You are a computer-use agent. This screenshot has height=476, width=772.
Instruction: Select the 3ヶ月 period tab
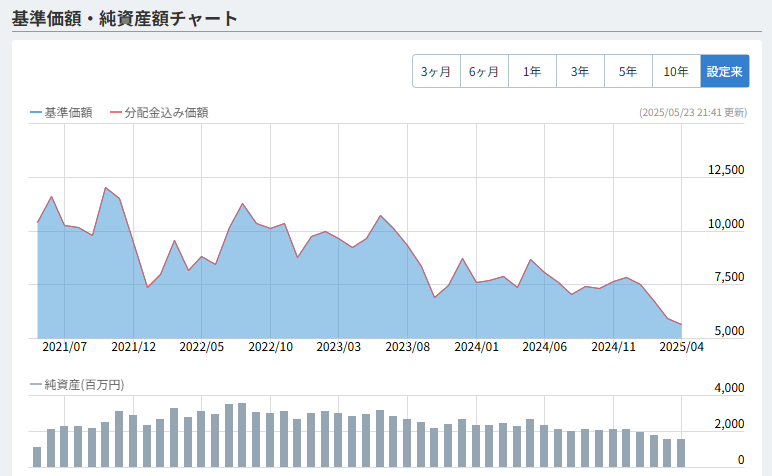tap(436, 71)
